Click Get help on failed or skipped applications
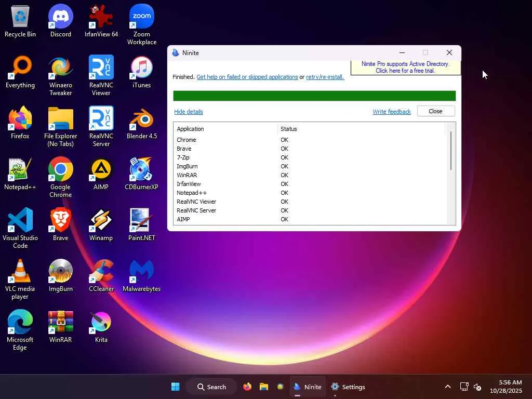Screen dimensions: 532x399 click(247, 77)
